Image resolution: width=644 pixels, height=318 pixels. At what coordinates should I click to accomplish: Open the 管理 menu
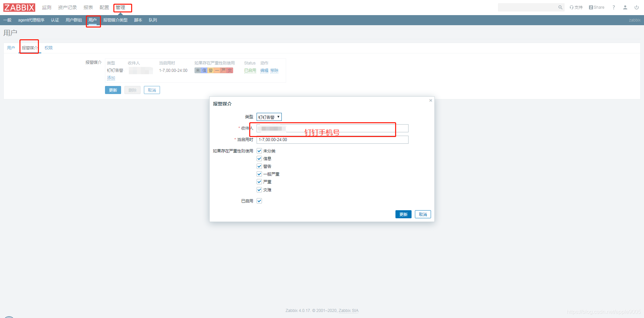tap(120, 7)
